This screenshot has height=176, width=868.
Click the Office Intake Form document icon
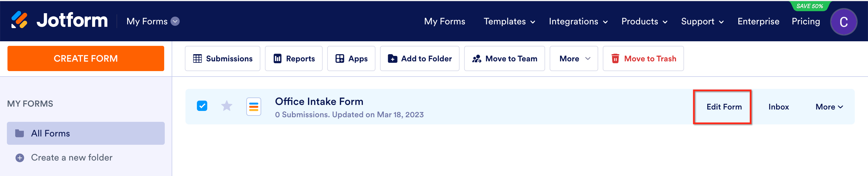253,107
